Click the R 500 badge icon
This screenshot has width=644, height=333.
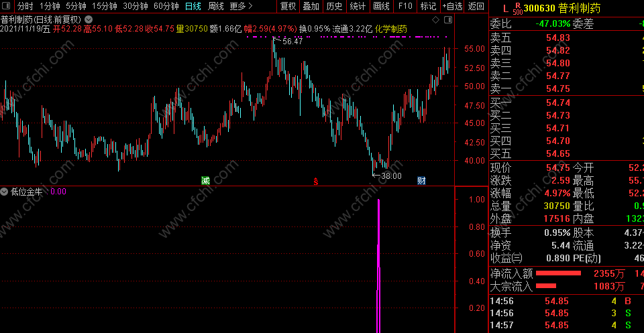pyautogui.click(x=517, y=8)
